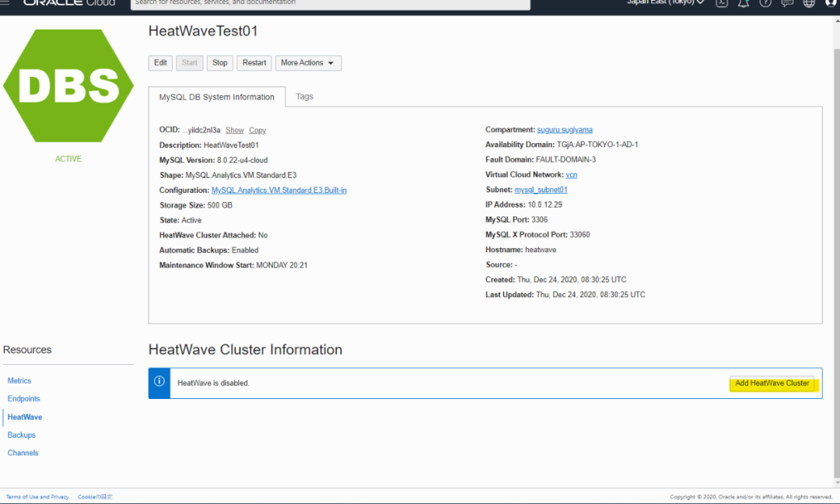Viewport: 840px width, 504px height.
Task: Expand the More Actions dropdown
Action: [308, 63]
